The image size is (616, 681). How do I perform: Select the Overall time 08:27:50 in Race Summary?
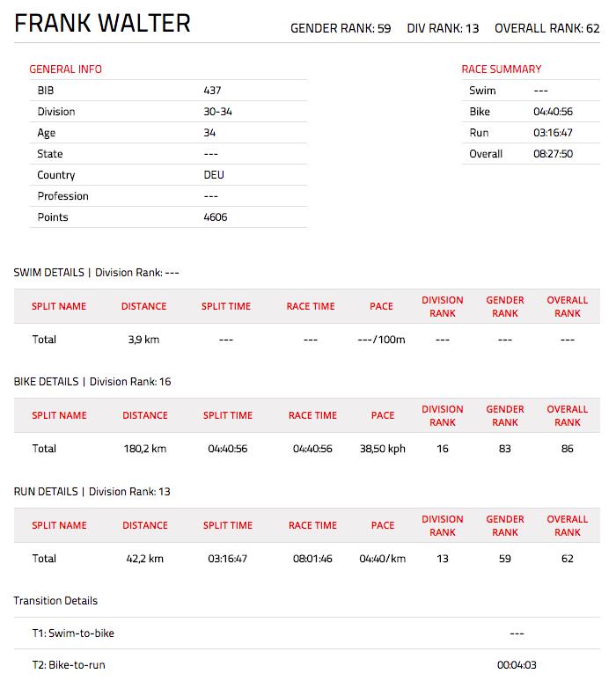coord(553,154)
